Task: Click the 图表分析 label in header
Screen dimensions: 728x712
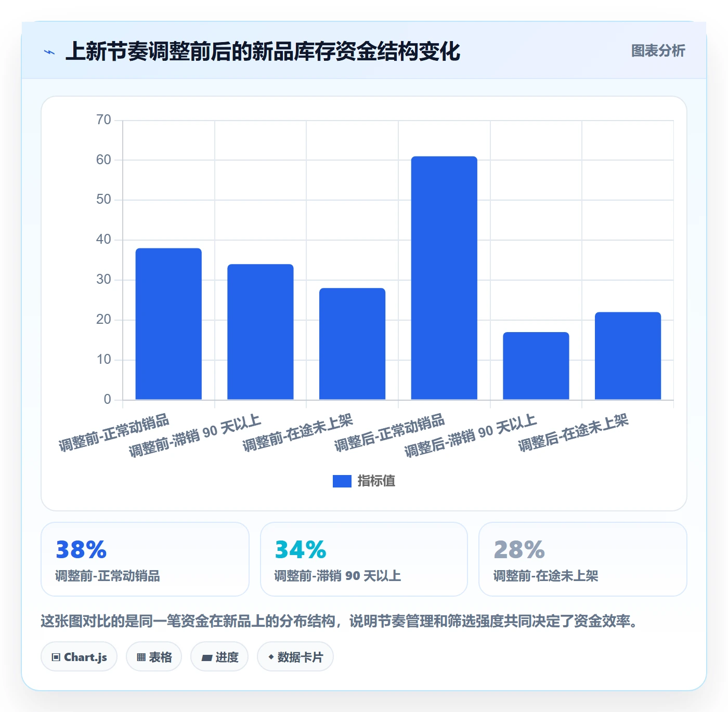Action: pyautogui.click(x=658, y=51)
